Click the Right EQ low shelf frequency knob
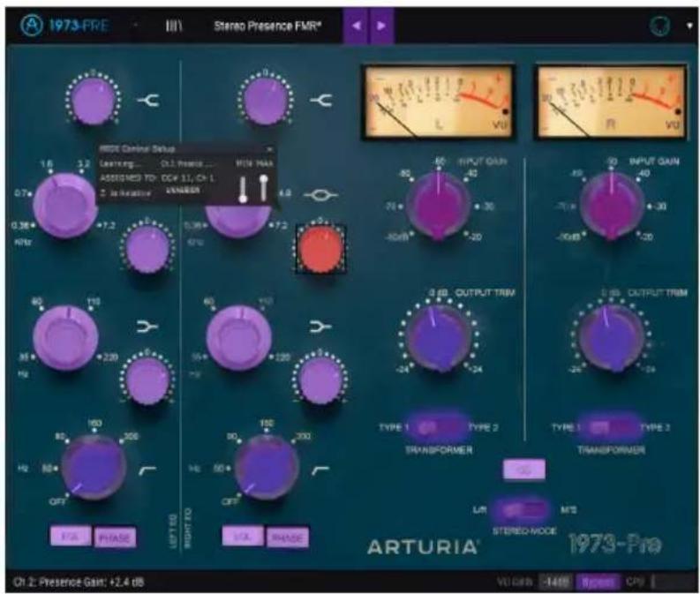The image size is (700, 594). click(x=238, y=337)
